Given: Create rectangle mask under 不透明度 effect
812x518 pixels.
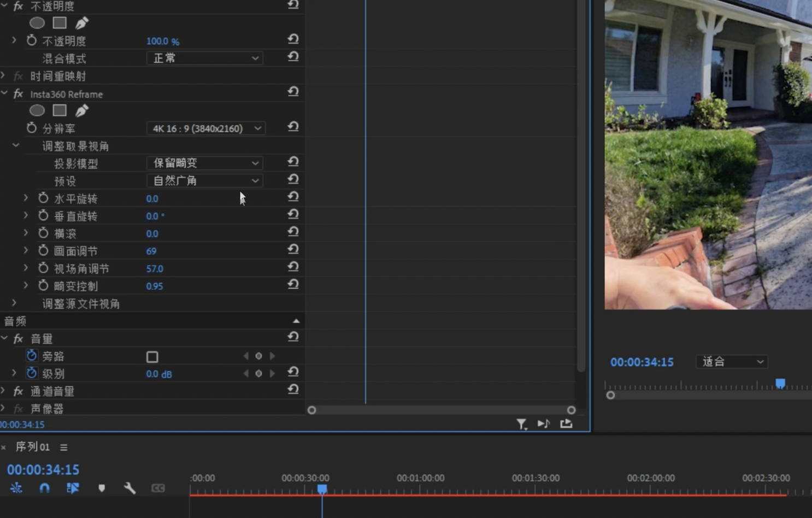Looking at the screenshot, I should click(60, 23).
